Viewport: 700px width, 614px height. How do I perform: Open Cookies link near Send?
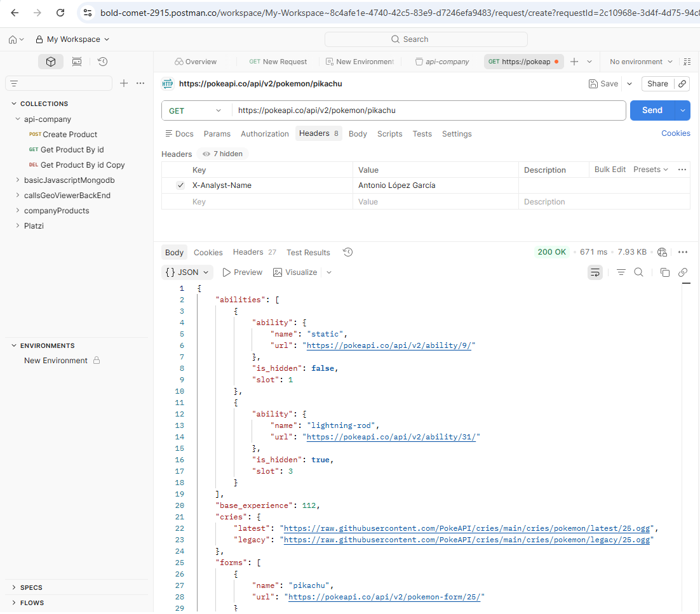[x=675, y=133]
